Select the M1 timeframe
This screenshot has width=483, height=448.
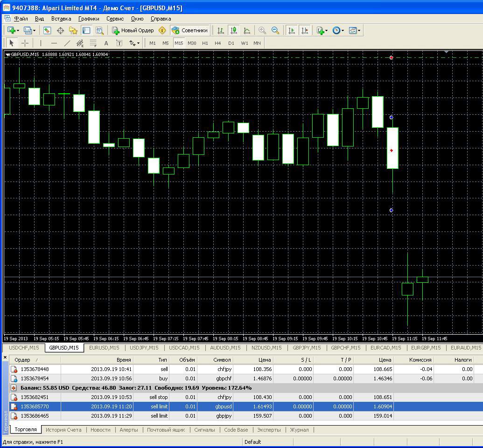153,43
